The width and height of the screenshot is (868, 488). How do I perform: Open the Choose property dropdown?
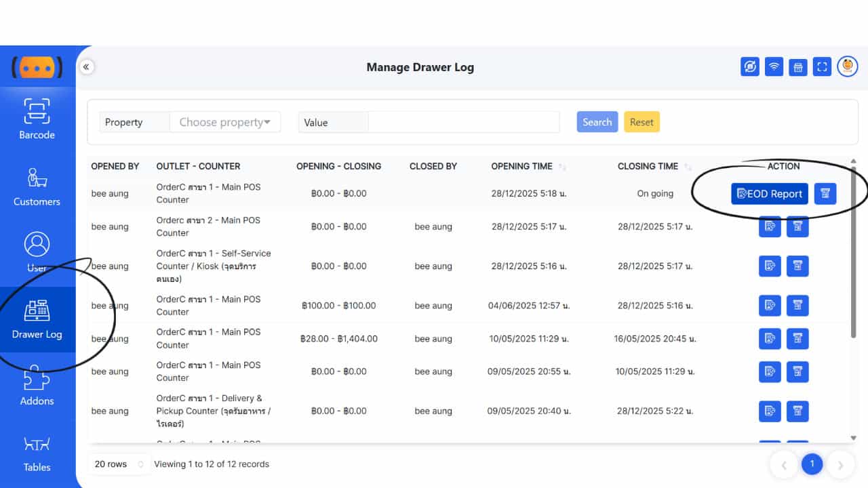[x=224, y=122]
